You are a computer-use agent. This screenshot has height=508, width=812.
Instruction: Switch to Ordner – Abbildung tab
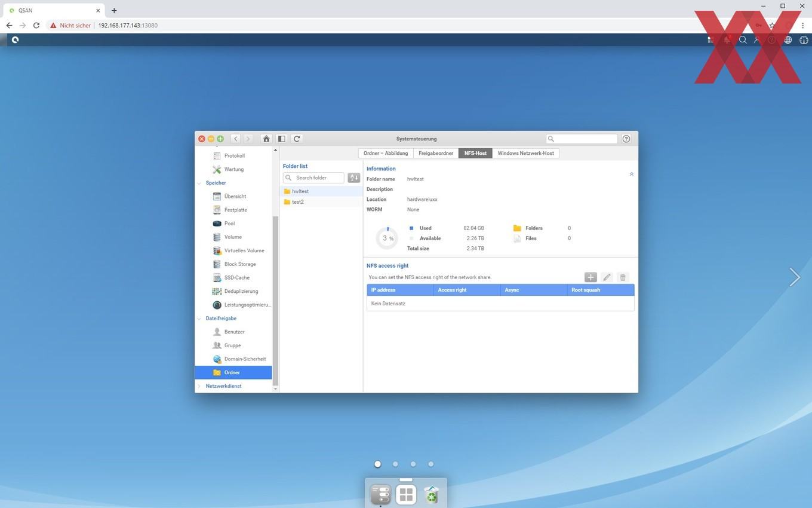(386, 153)
